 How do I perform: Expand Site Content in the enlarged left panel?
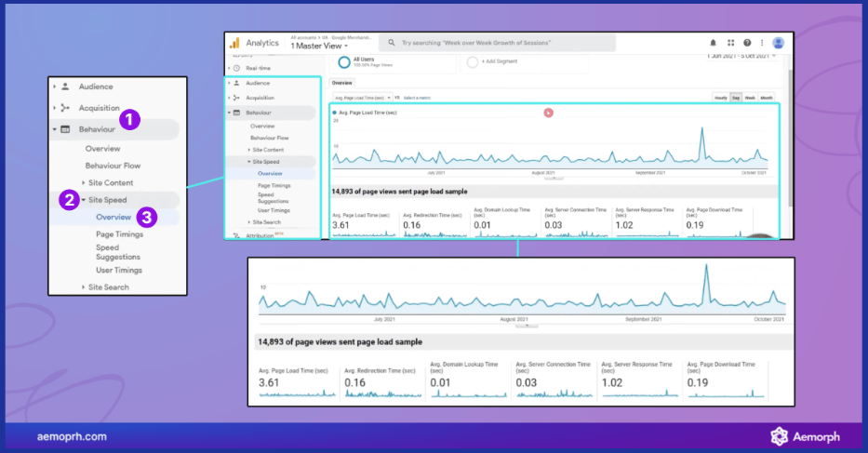point(84,182)
